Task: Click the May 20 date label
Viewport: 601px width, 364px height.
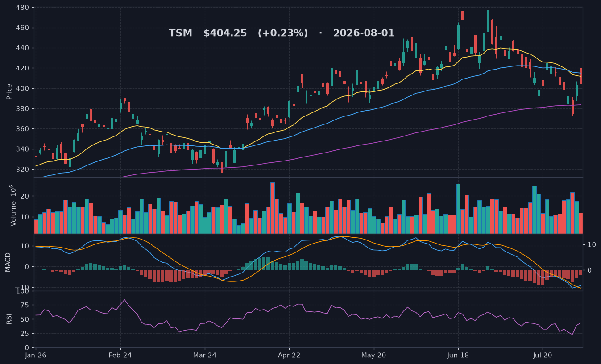Action: tap(374, 356)
